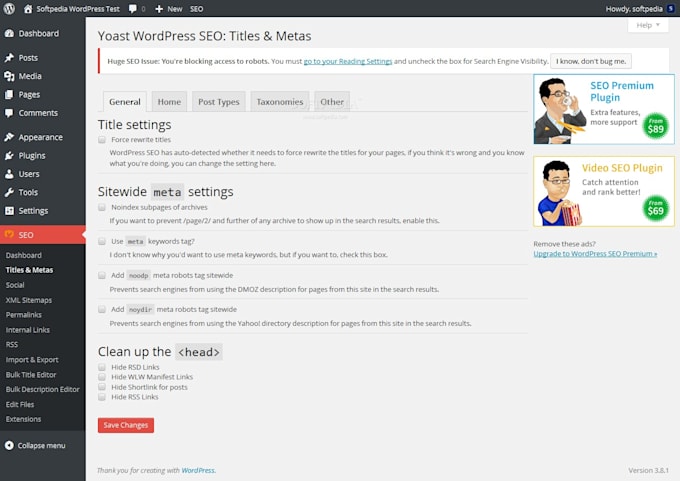Click Collapse menu label
680x481 pixels.
click(x=42, y=445)
